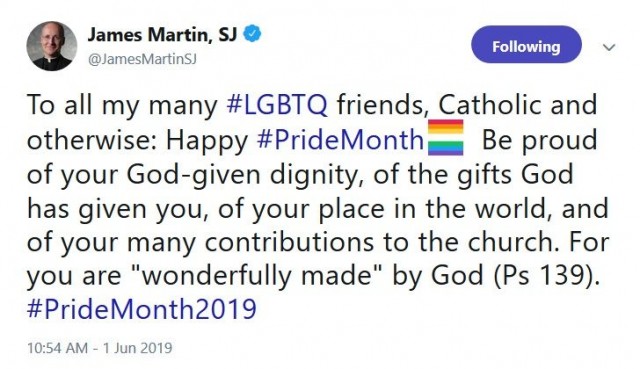Open the #PrideMonth hashtag before the flag
640x369 pixels.
[340, 140]
